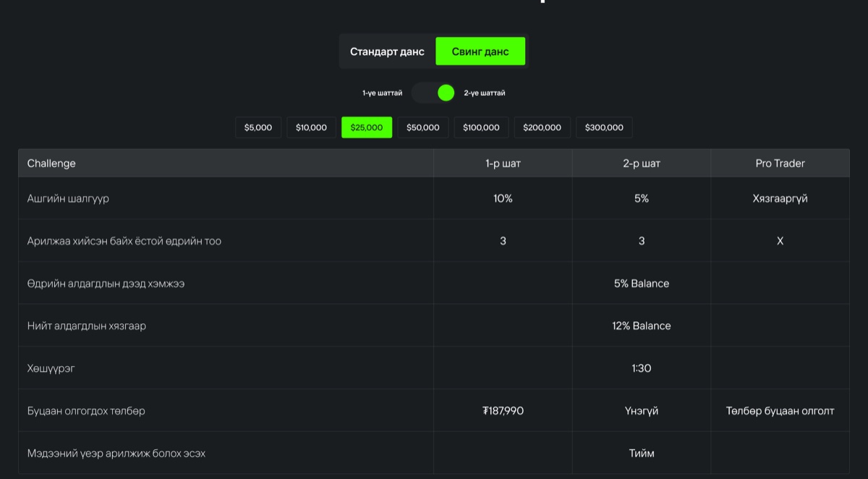Switch to the Стандарт данс tab
Screen dimensions: 868x479
coord(387,51)
